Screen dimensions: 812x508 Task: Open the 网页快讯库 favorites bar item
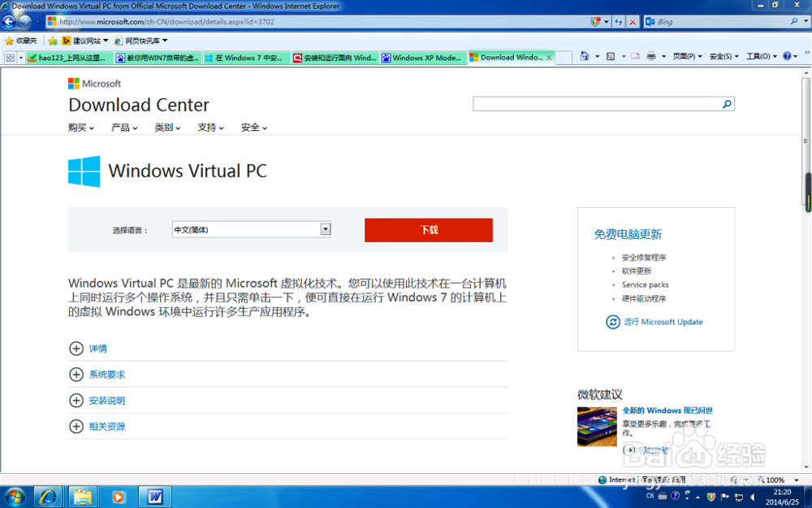pos(140,41)
